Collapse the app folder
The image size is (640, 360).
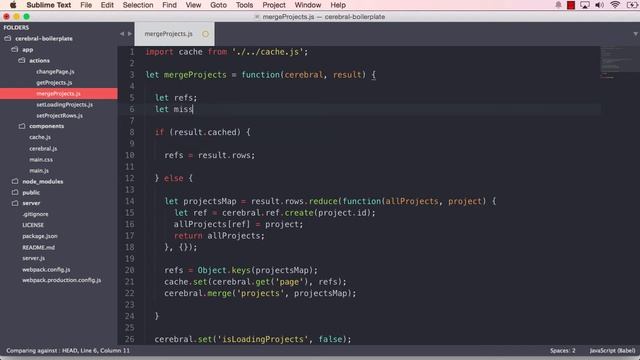(15, 49)
